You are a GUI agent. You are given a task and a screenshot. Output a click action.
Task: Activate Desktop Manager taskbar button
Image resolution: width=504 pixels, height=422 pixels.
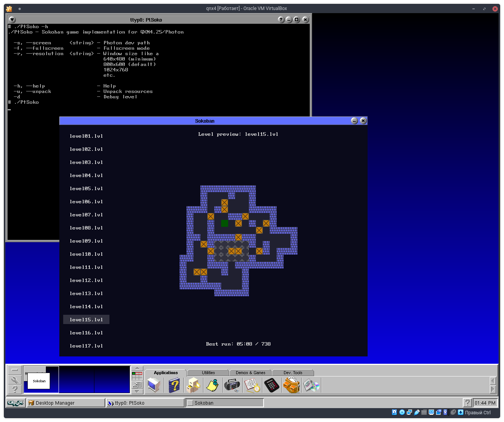(66, 403)
